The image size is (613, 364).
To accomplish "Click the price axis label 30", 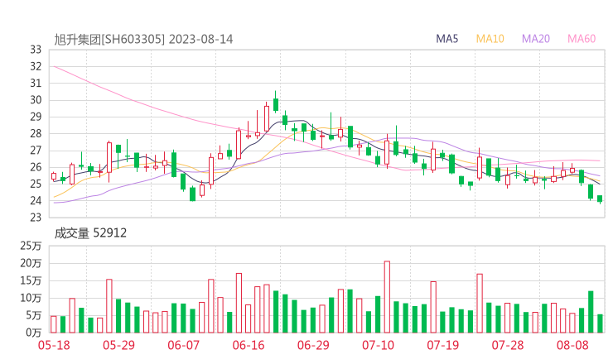I will click(x=36, y=100).
